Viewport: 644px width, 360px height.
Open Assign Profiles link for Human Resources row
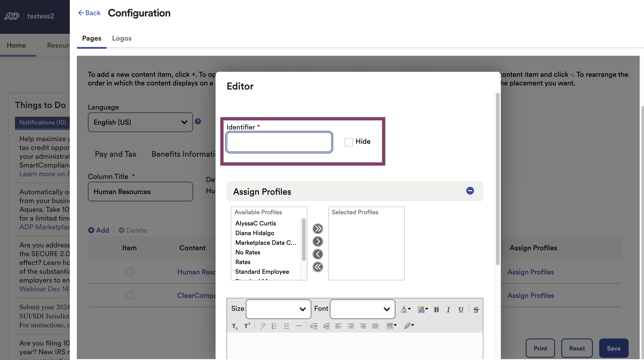pyautogui.click(x=531, y=272)
